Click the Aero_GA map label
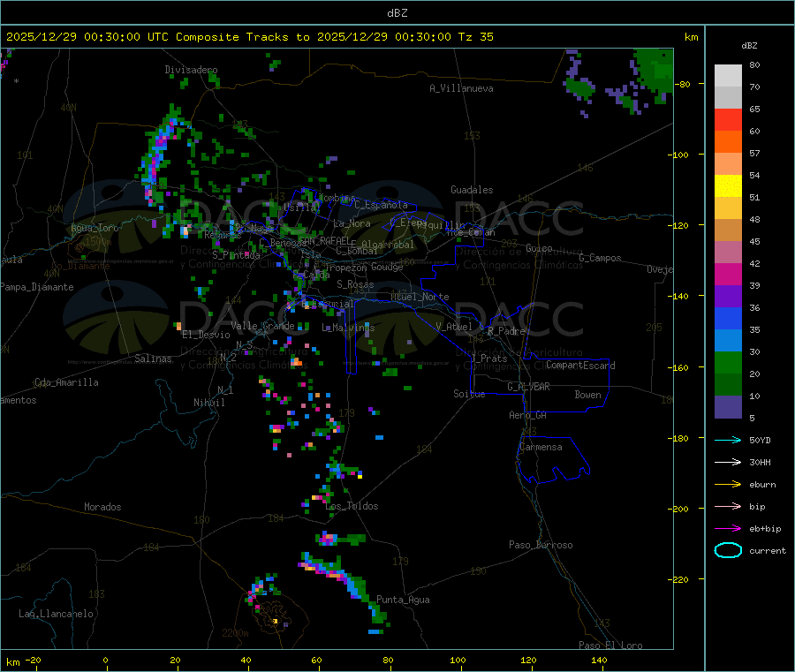The height and width of the screenshot is (672, 795). pos(528,415)
